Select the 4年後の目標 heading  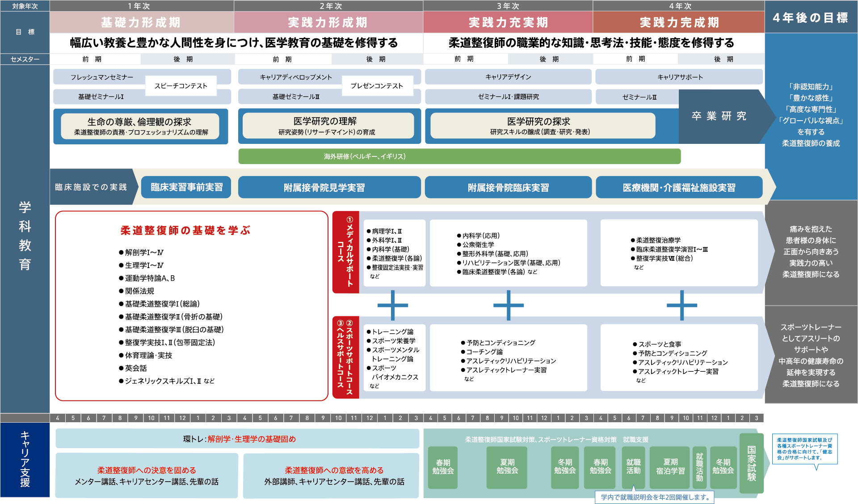pos(811,17)
